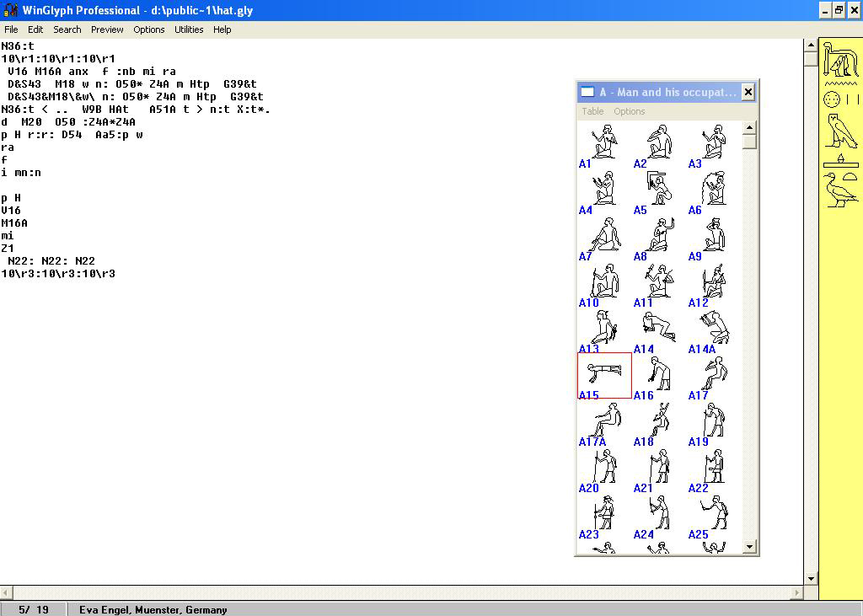
Task: Choose the A12 soldier glyph
Action: click(713, 281)
